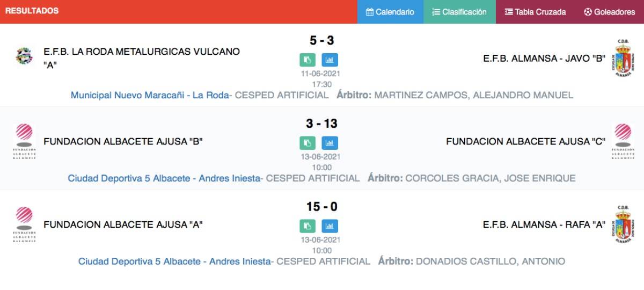
Task: Click the La Roda Metalurgicas Vulcano team logo
Action: tap(24, 56)
